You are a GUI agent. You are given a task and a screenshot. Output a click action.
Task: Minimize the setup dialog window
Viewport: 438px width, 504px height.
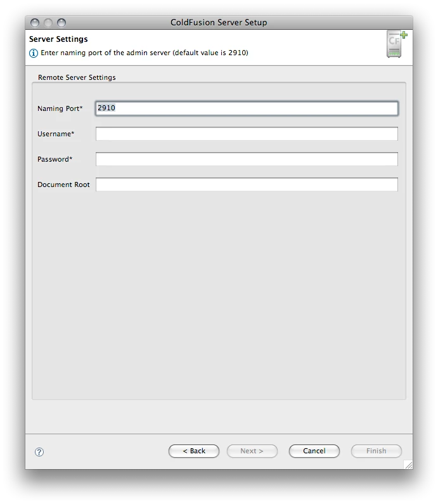[48, 23]
